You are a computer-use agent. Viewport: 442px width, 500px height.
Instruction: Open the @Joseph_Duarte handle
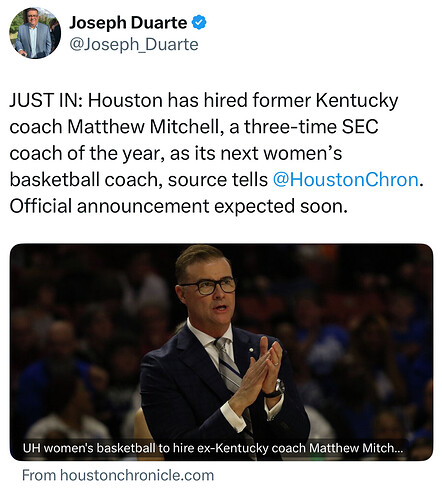tap(134, 44)
